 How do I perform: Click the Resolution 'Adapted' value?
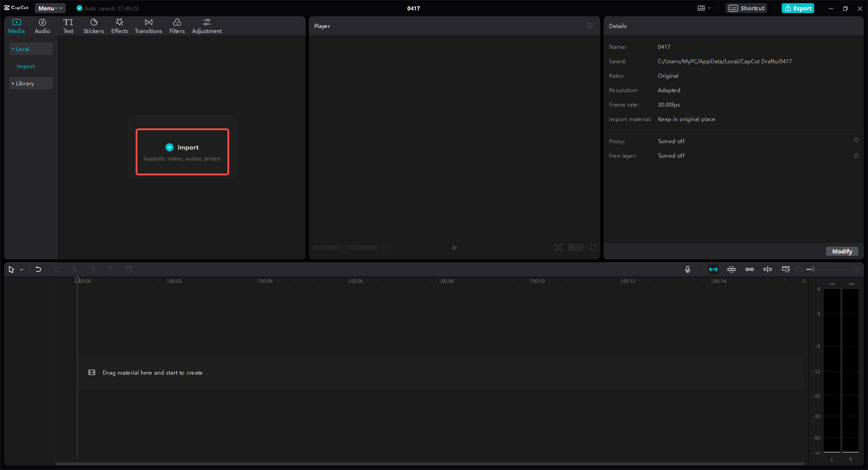[669, 90]
